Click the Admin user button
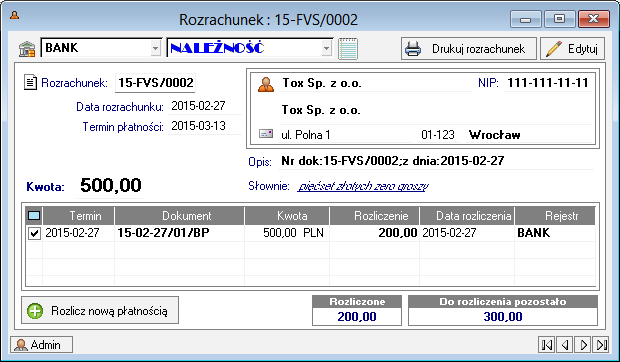This screenshot has width=620, height=362. (42, 345)
